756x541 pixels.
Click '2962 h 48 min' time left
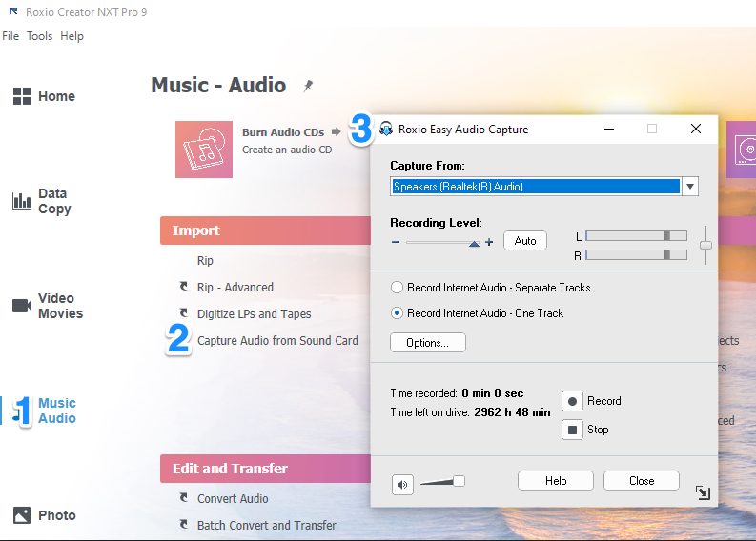(x=512, y=412)
